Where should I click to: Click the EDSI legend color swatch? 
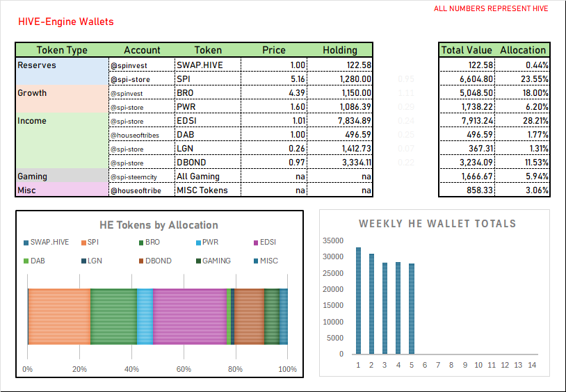(256, 243)
